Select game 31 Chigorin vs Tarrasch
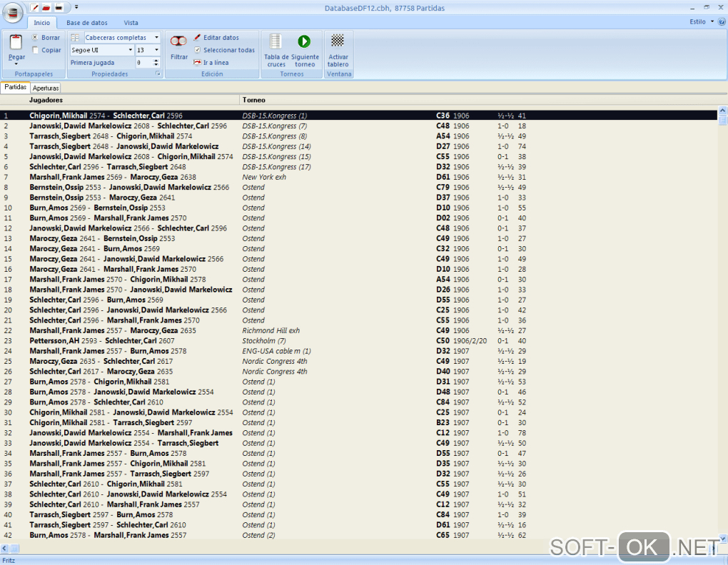Screen dimensions: 728x565 [x=358, y=422]
